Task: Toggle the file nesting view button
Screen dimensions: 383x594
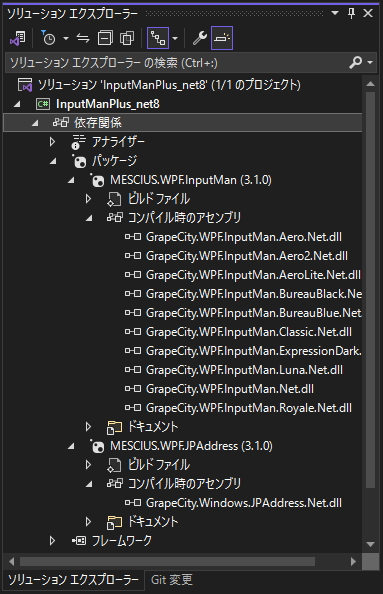Action: tap(158, 38)
